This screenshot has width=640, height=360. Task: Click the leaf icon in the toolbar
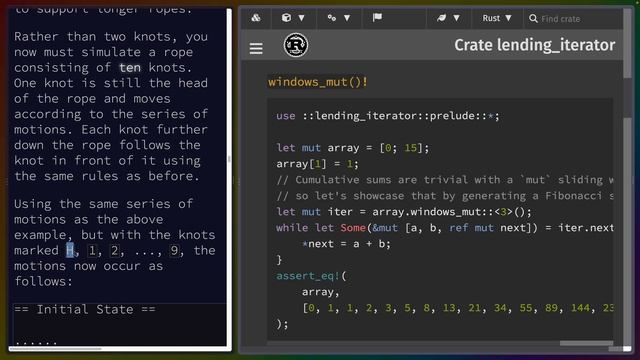tap(442, 18)
